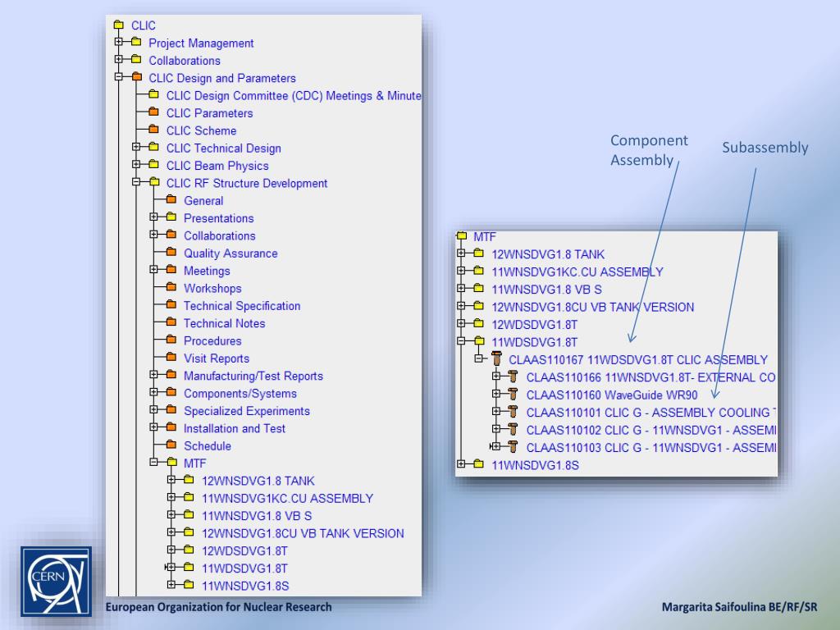Open the Visit Reports link
The height and width of the screenshot is (630, 840).
click(217, 358)
